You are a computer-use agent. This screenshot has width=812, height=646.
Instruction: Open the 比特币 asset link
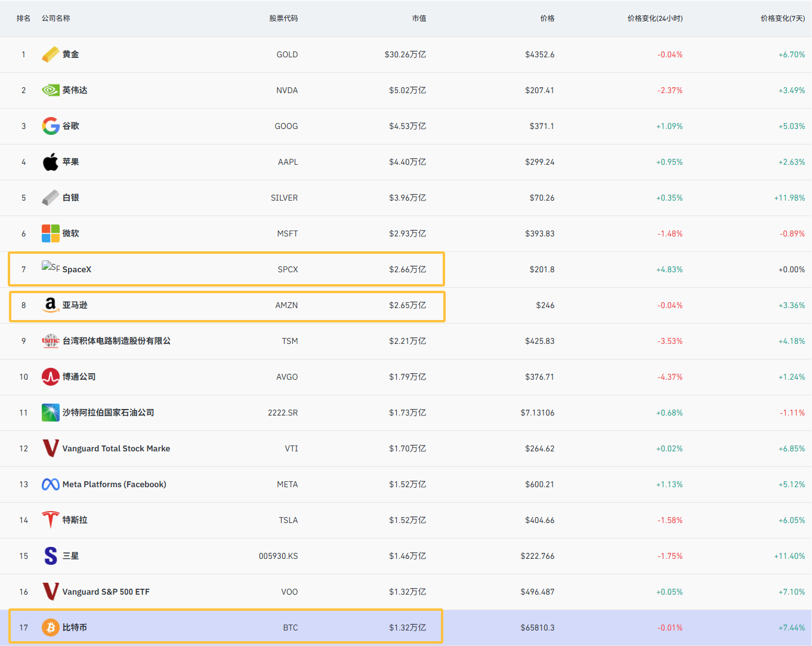tap(75, 627)
